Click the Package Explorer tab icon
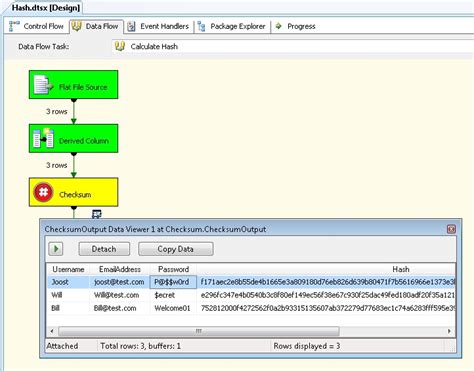The height and width of the screenshot is (371, 474). 201,26
